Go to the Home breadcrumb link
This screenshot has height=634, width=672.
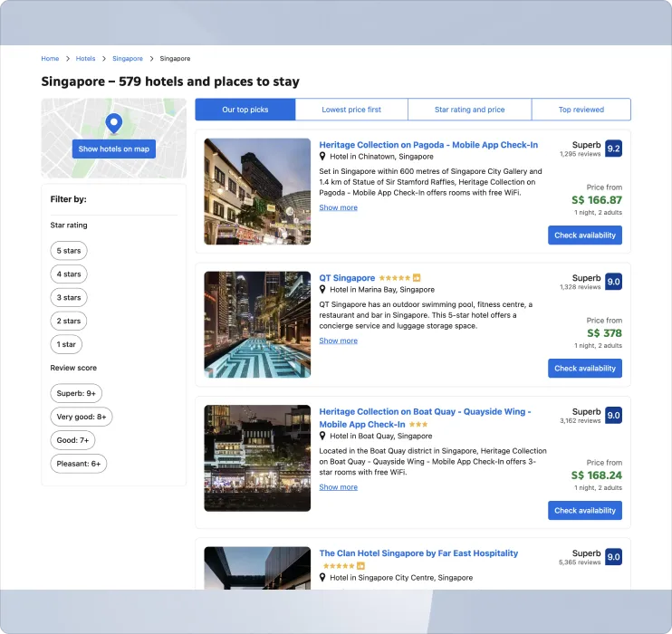[50, 59]
